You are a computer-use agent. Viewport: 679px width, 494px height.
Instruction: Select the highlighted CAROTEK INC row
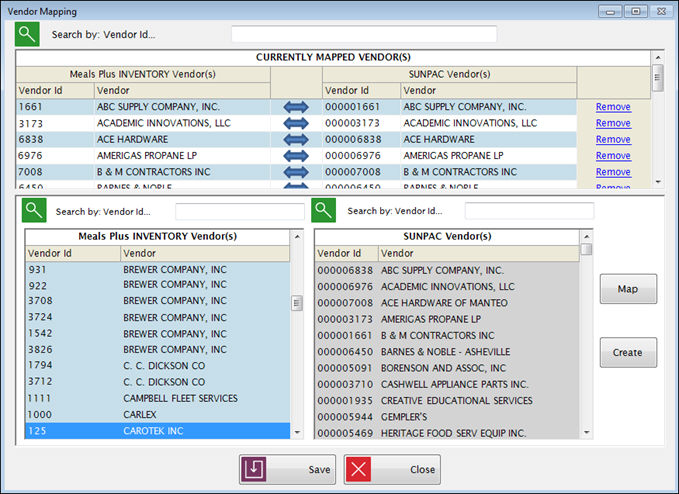[x=158, y=431]
